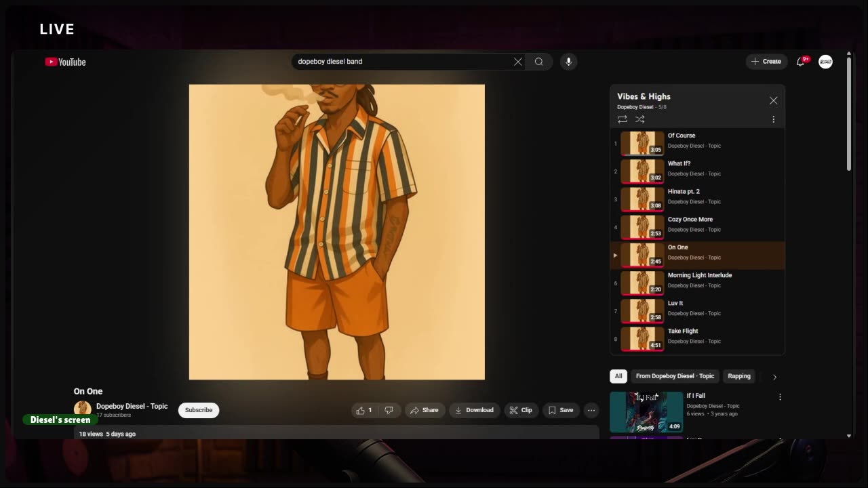This screenshot has height=488, width=868.
Task: Click the Vibes & Highs playlist title
Action: 644,96
